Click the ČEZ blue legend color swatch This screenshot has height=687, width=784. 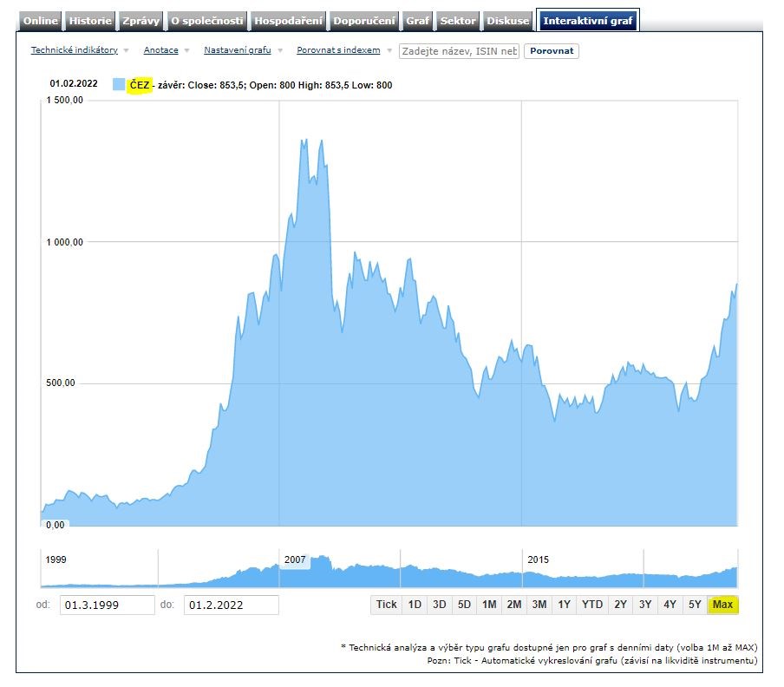click(x=119, y=84)
